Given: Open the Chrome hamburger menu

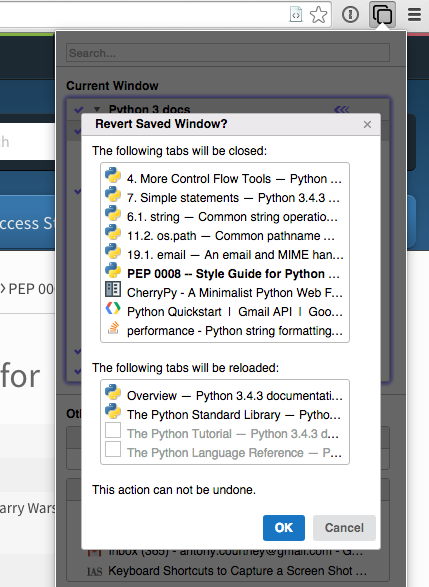Looking at the screenshot, I should (414, 15).
